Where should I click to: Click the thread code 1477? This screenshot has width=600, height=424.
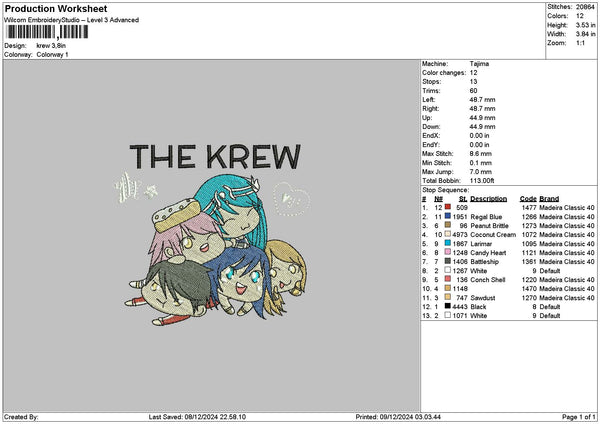(529, 208)
